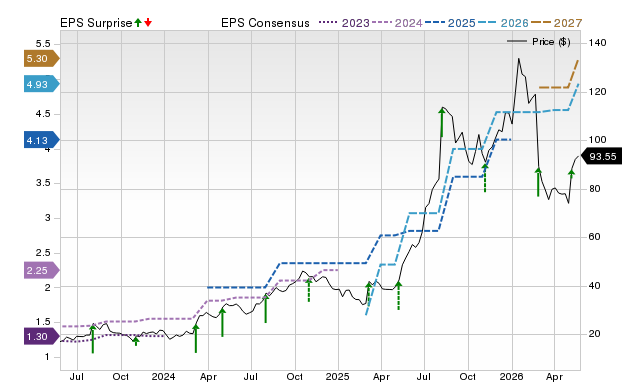The height and width of the screenshot is (382, 640).
Task: Click the 2024 x-axis label
Action: [163, 376]
